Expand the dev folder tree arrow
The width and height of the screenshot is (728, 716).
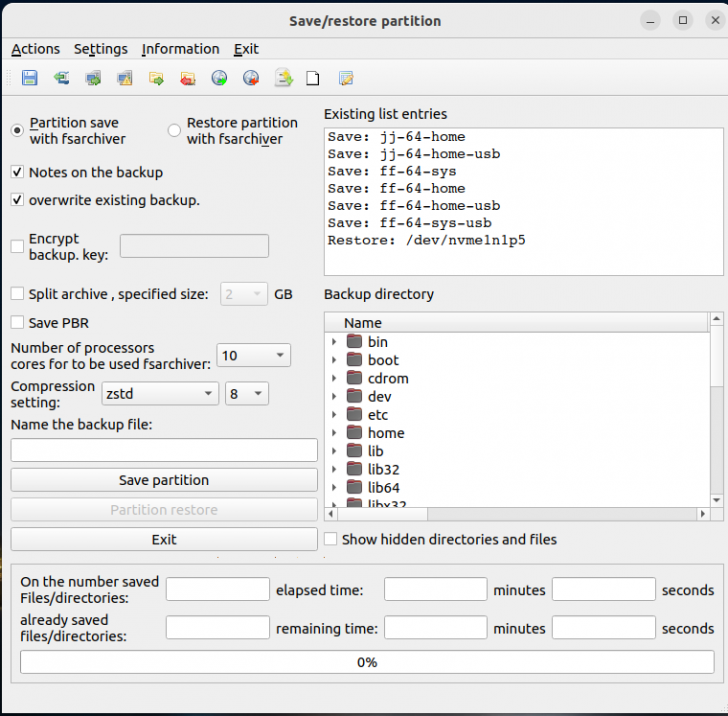click(x=334, y=397)
